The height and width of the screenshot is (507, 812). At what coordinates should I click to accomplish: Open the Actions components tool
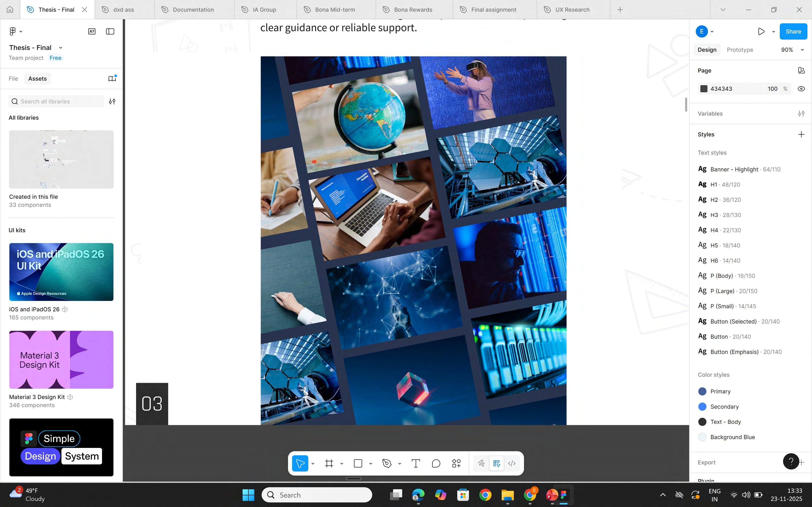pos(456,463)
